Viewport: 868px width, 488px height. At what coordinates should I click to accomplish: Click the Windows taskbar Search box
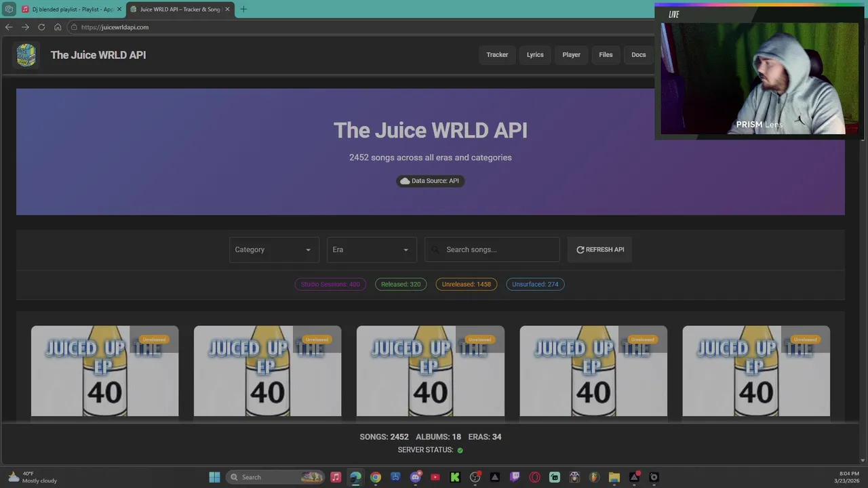tap(275, 477)
